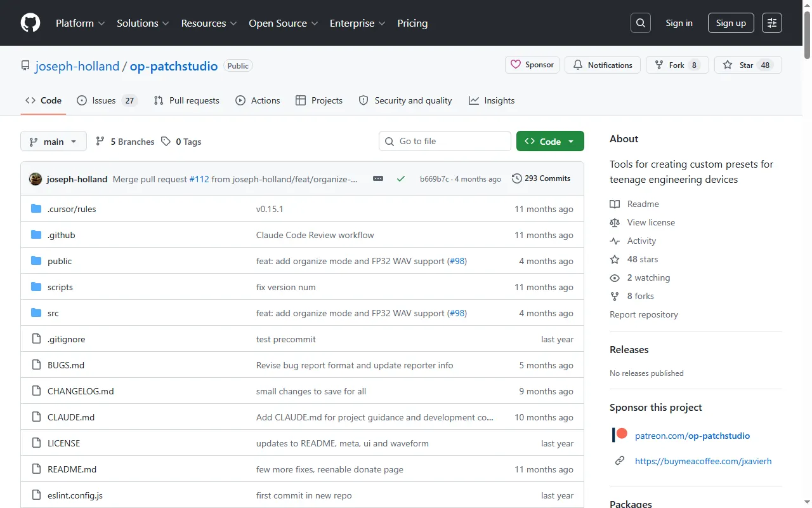The height and width of the screenshot is (508, 812).
Task: View 48 stars link in sidebar
Action: pyautogui.click(x=634, y=259)
